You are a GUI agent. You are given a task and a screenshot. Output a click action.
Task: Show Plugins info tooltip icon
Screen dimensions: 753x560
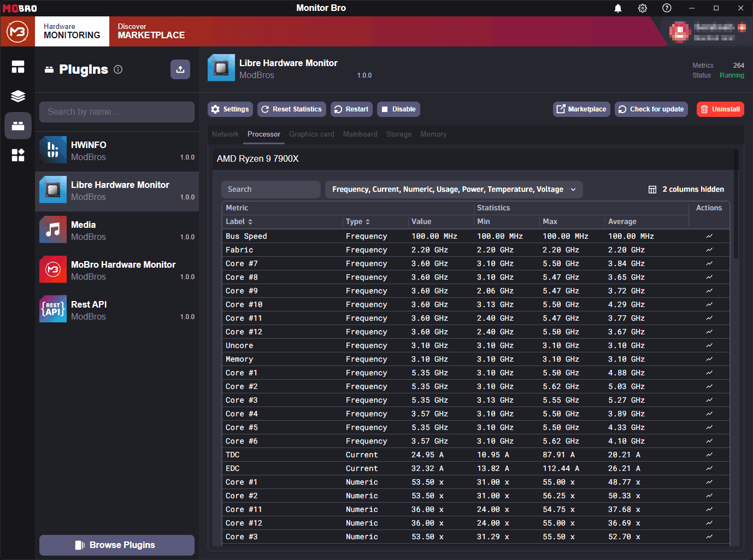[x=118, y=69]
